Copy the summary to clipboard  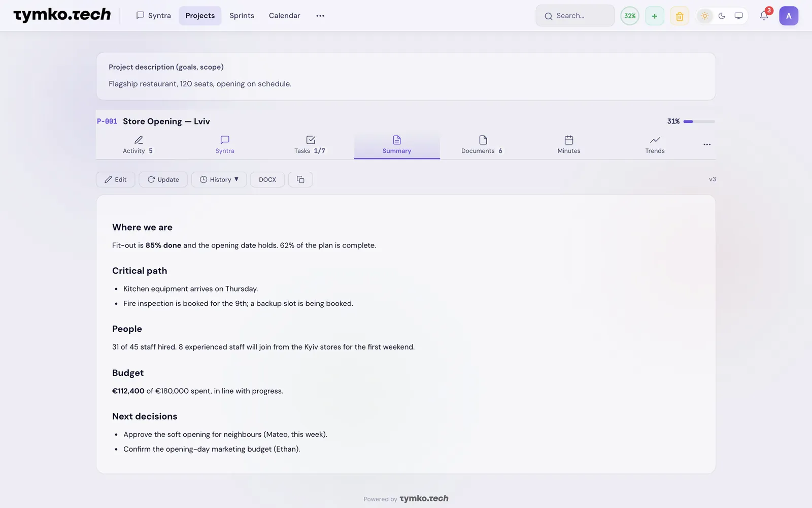(x=300, y=179)
